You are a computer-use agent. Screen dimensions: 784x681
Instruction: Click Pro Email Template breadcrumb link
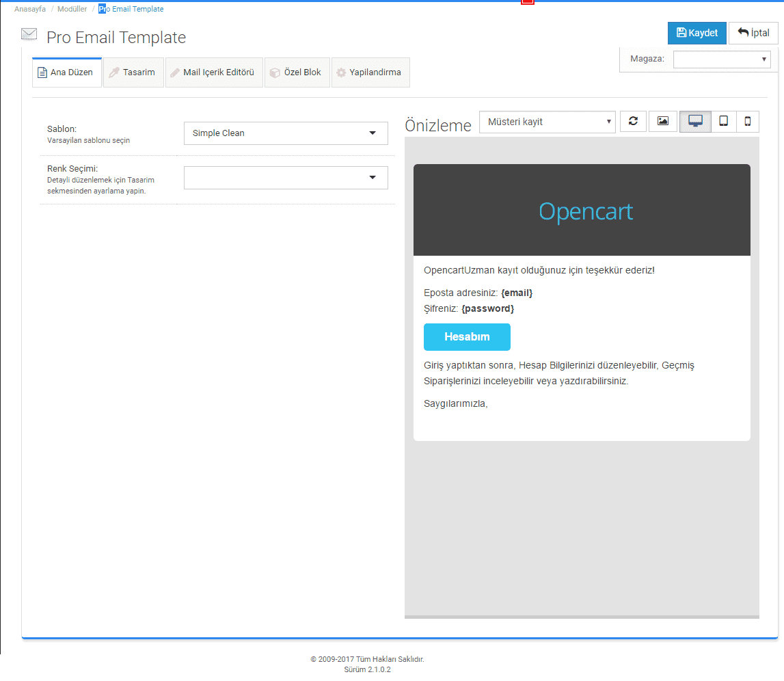[131, 9]
